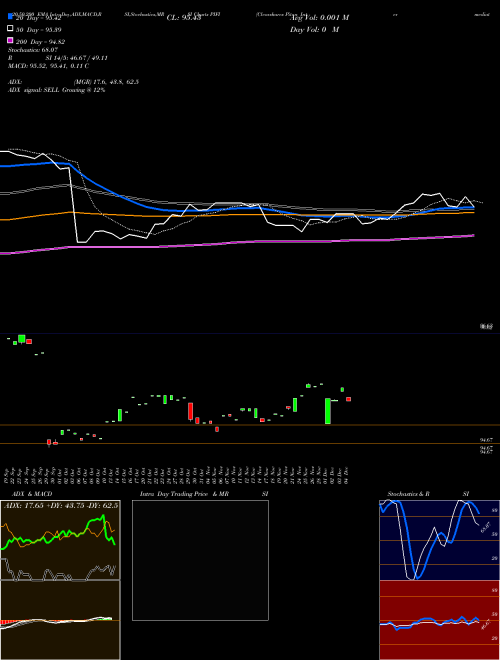Screen dimensions: 500x660
Task: Click the last red candlestick on the right
Action: pos(348,399)
